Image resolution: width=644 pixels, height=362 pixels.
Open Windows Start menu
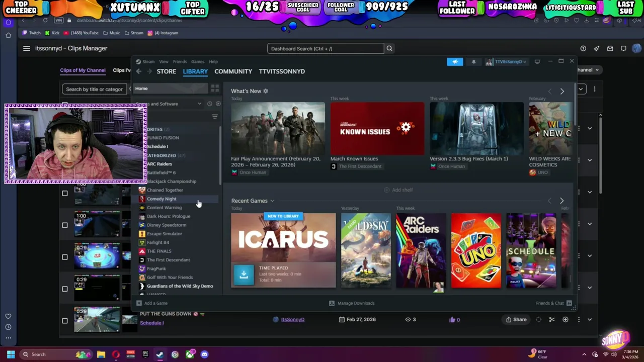click(x=11, y=354)
